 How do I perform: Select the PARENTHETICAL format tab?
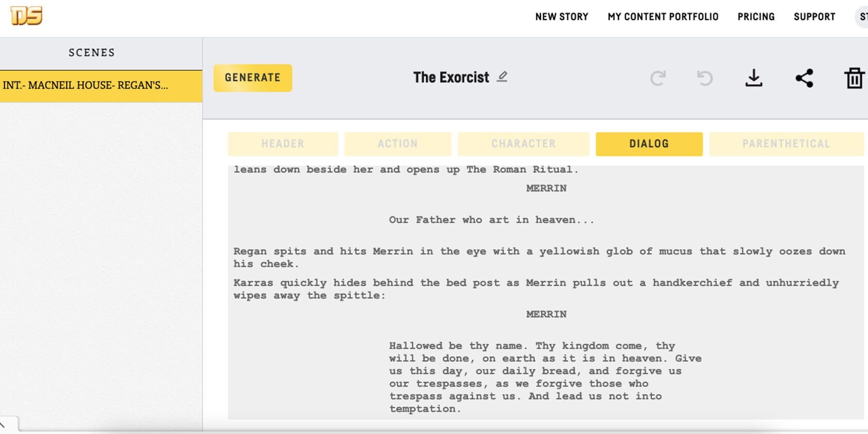[x=786, y=144]
